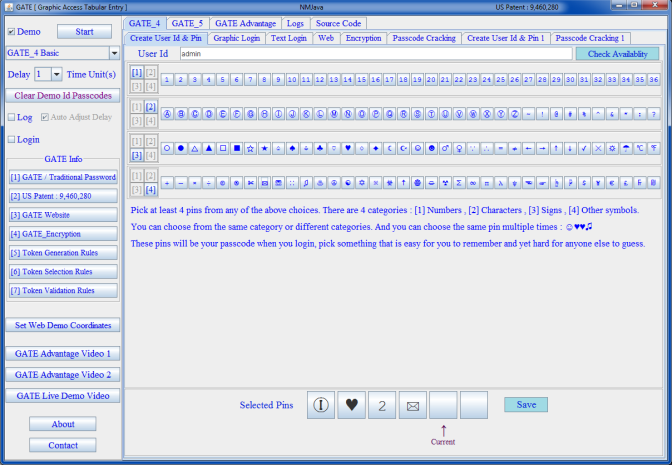This screenshot has width=672, height=465.
Task: Enable the Log checkbox
Action: click(12, 117)
